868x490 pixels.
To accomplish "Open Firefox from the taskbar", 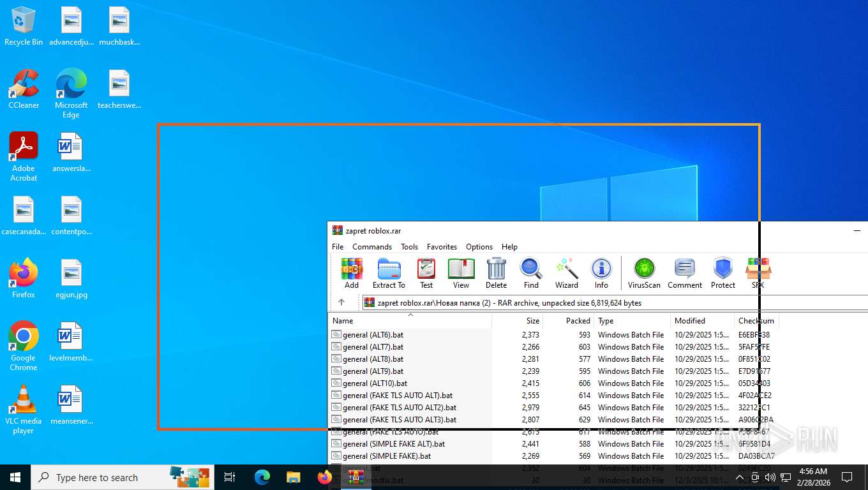I will 324,477.
